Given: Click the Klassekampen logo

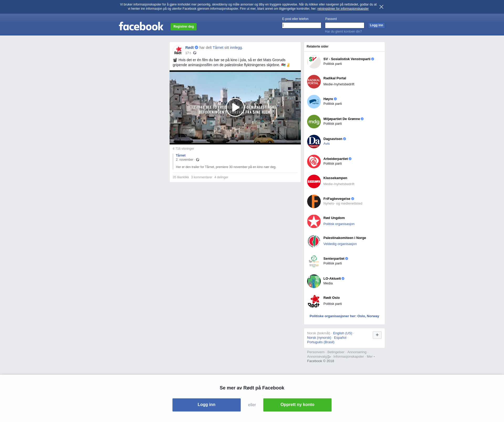Looking at the screenshot, I should (x=314, y=181).
